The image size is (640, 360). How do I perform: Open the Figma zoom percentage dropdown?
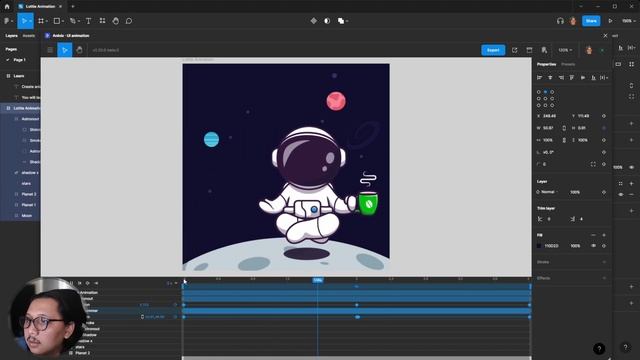click(x=628, y=21)
